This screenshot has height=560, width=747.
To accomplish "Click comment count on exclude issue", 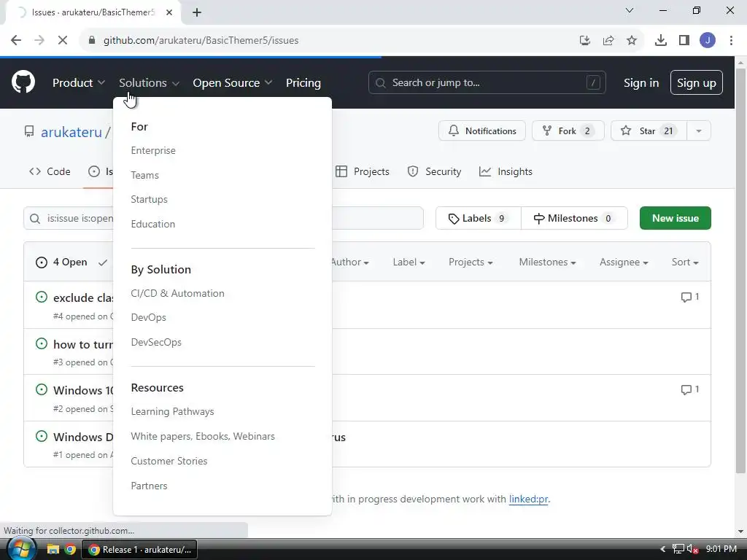I will pyautogui.click(x=690, y=297).
